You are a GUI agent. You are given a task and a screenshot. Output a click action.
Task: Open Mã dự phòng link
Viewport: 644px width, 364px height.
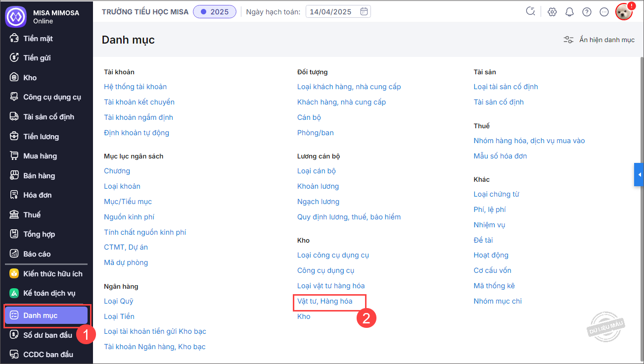coord(126,262)
